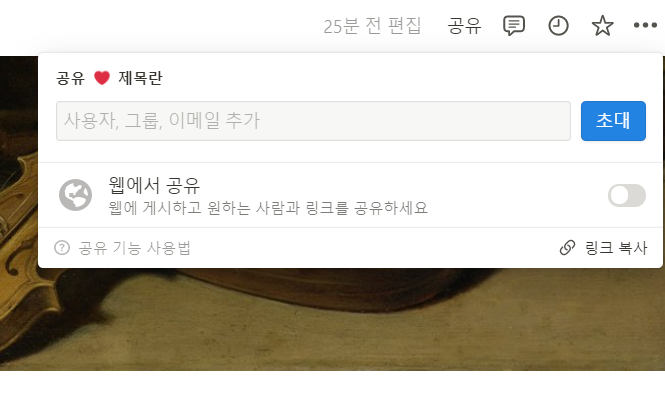Click the red heart page icon
The height and width of the screenshot is (420, 665).
tap(102, 78)
